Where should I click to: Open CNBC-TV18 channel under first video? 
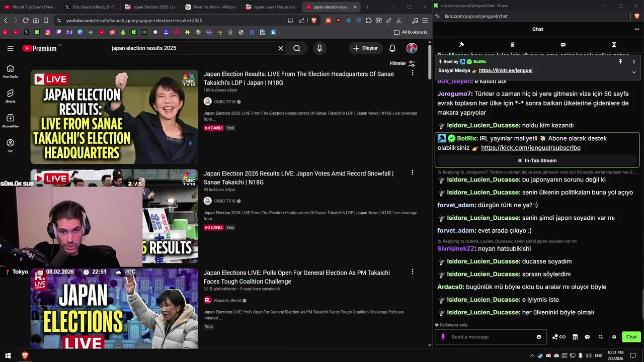(x=224, y=102)
